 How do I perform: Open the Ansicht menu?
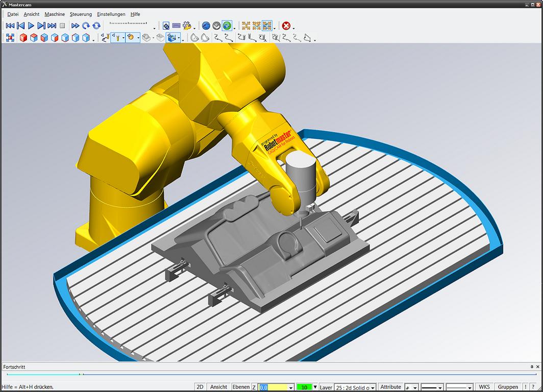[32, 14]
